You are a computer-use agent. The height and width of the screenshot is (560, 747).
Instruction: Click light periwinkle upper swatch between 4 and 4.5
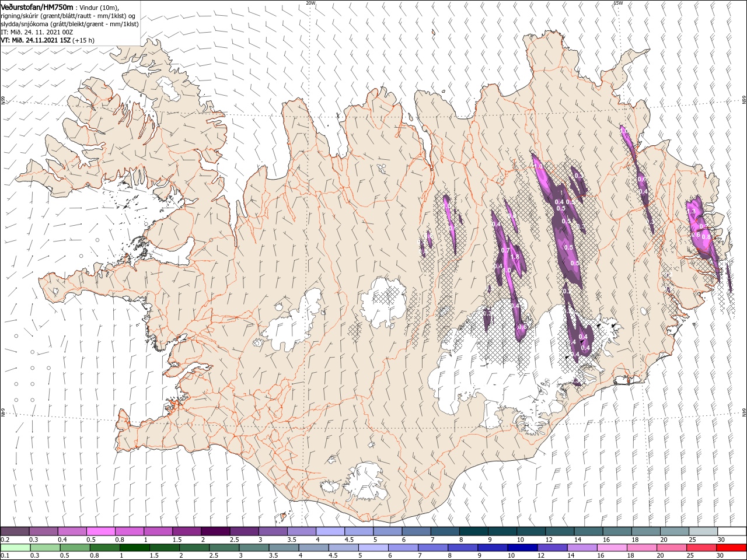click(x=330, y=531)
